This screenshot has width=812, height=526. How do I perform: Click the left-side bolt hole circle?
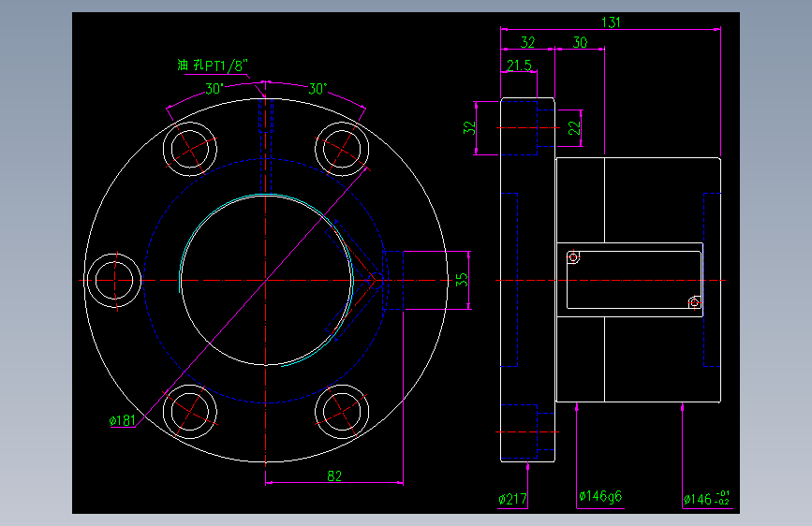tap(114, 280)
